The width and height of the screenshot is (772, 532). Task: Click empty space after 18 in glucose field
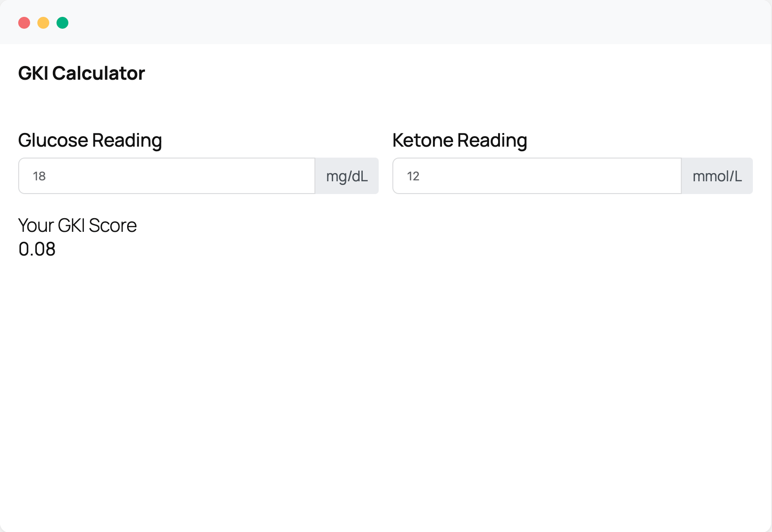click(182, 176)
